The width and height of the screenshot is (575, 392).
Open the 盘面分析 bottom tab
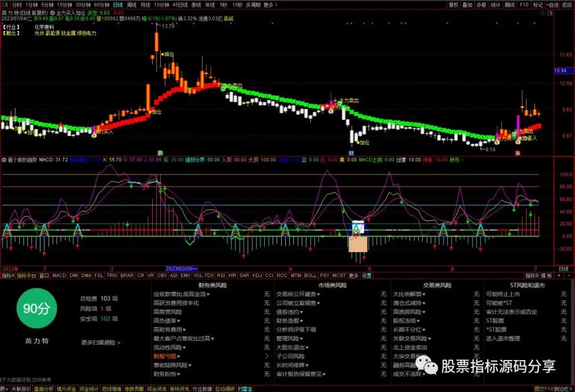[x=44, y=389]
